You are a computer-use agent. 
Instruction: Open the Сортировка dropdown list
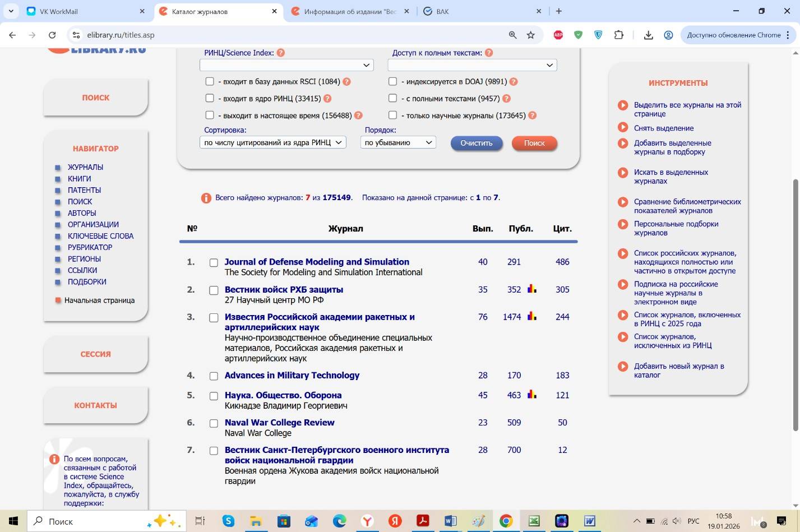(272, 143)
